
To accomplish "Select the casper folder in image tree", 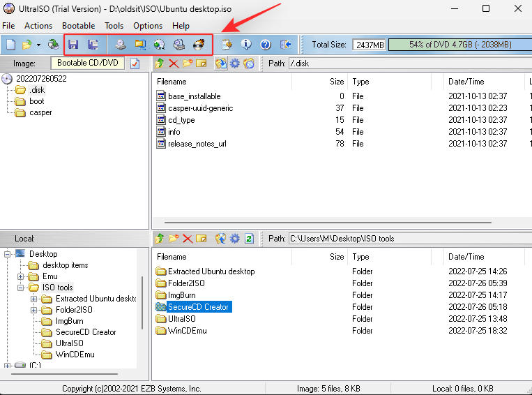I will pos(40,112).
